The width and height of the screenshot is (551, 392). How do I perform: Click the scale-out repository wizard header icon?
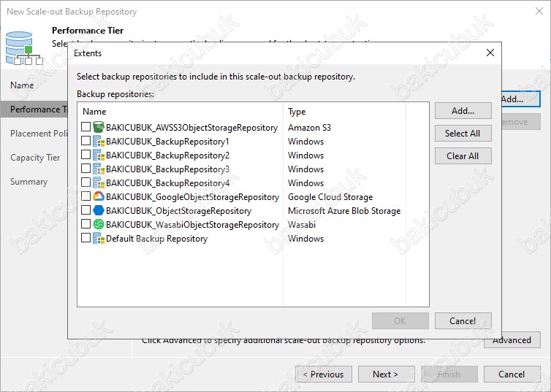click(24, 48)
